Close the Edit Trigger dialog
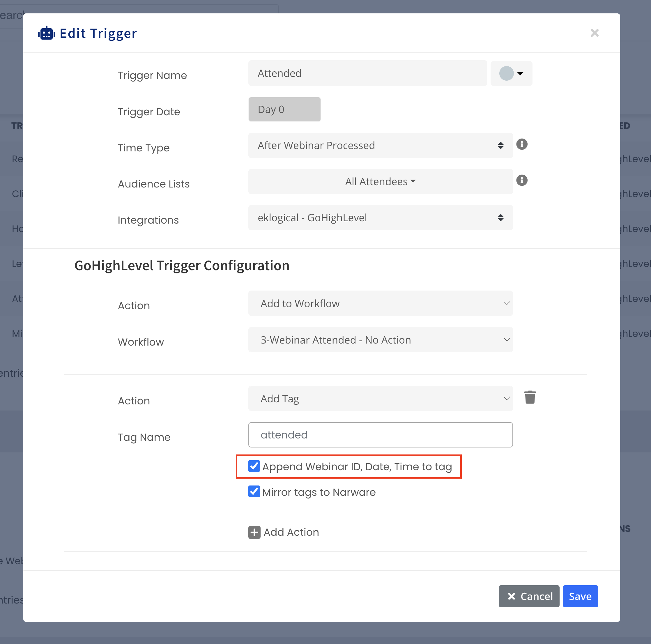The width and height of the screenshot is (651, 644). [x=595, y=33]
